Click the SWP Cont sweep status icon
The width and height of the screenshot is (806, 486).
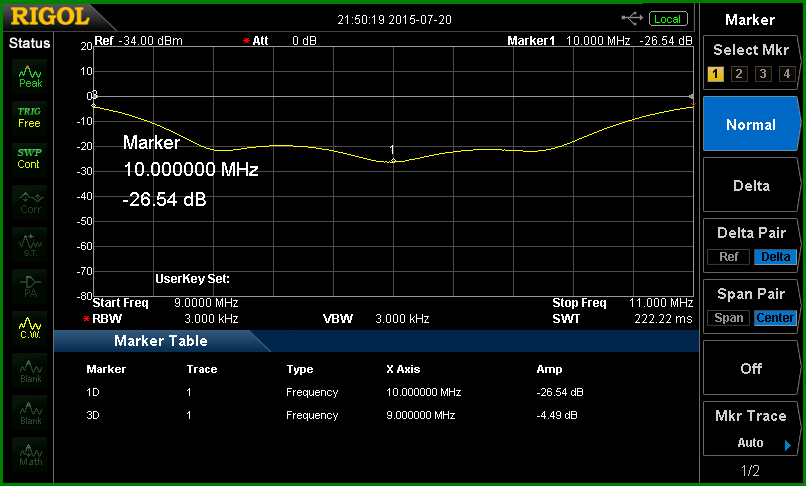(x=30, y=158)
